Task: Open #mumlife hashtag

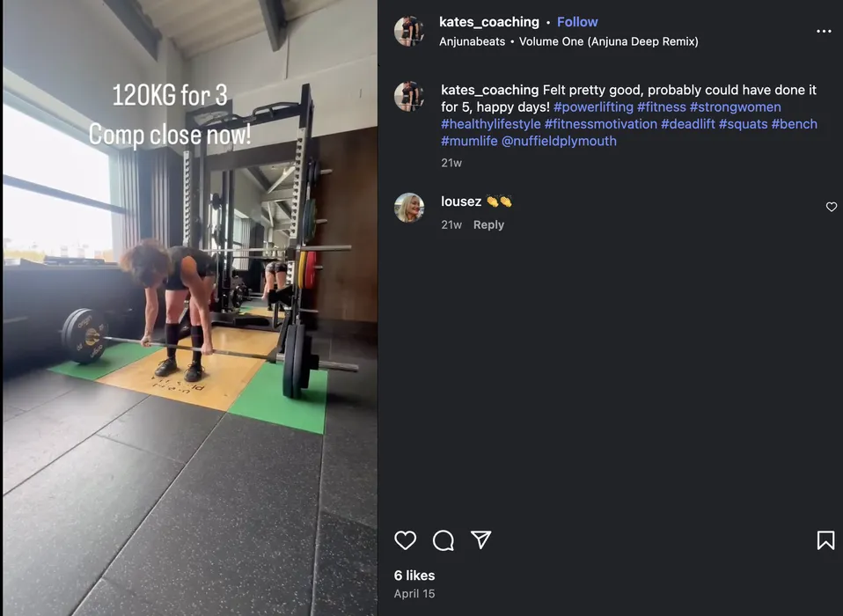Action: pyautogui.click(x=469, y=141)
